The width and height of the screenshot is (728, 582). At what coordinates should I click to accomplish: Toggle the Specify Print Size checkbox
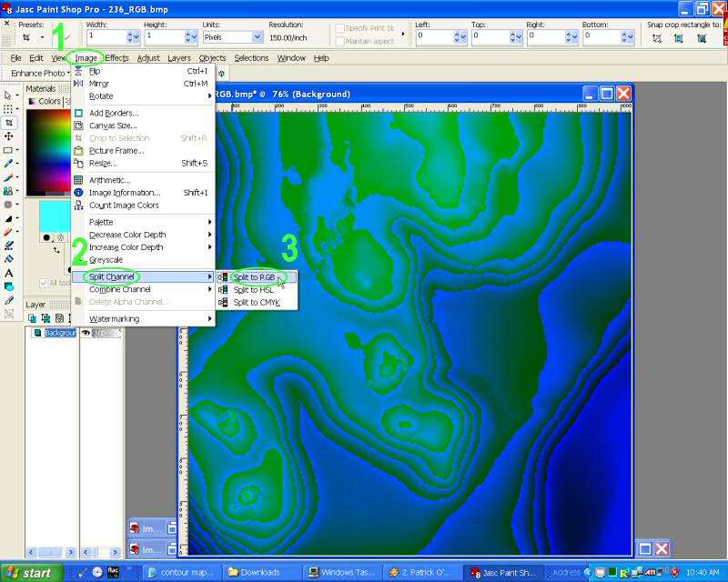click(x=340, y=29)
